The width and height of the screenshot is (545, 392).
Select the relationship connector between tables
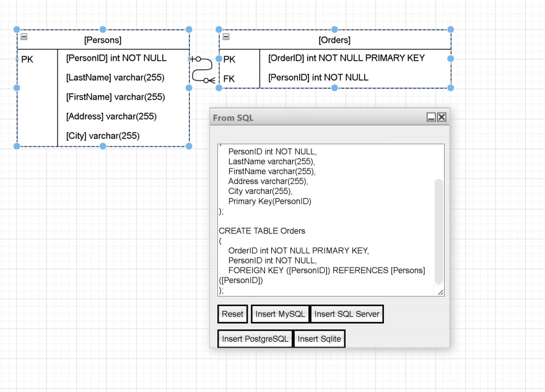point(202,70)
